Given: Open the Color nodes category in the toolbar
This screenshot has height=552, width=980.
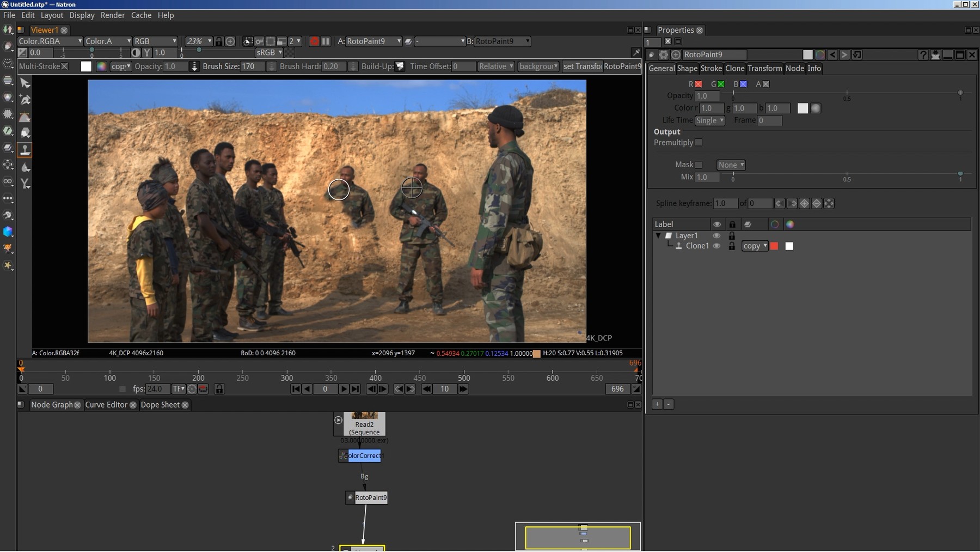Looking at the screenshot, I should 8,97.
